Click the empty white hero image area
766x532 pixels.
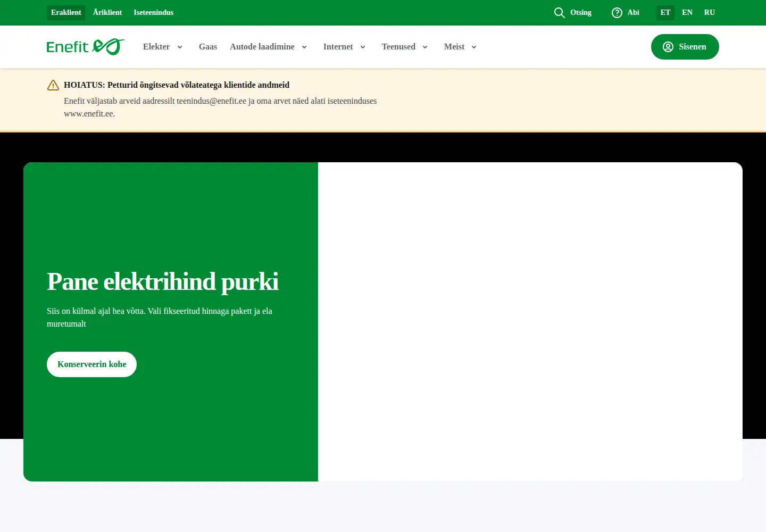[530, 322]
